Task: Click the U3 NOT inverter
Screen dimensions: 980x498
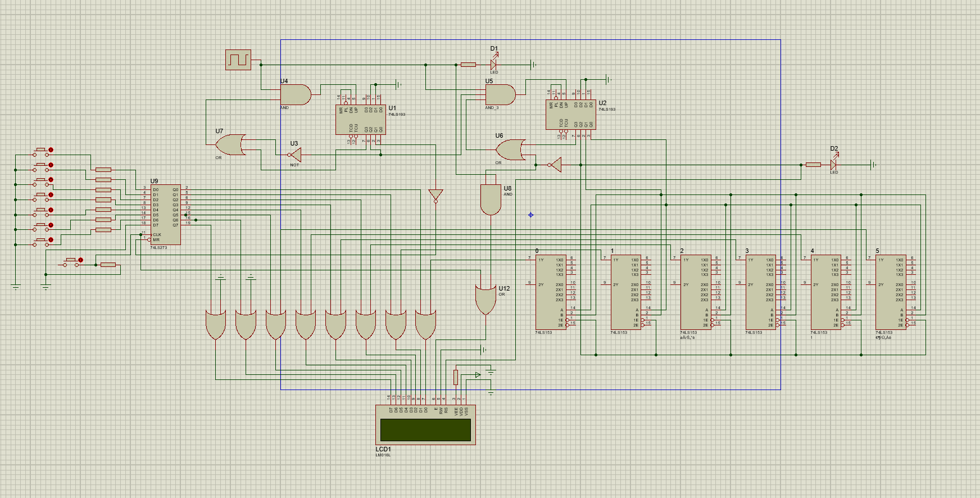Action: (x=295, y=155)
